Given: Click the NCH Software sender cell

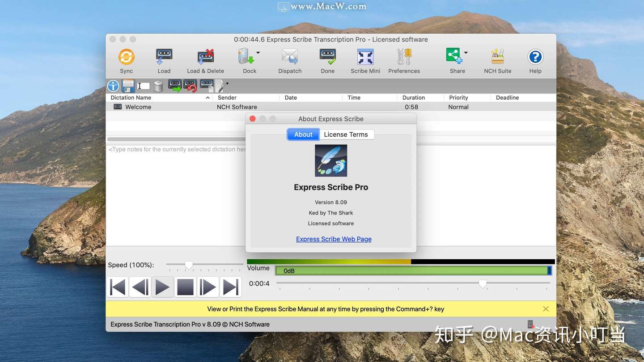Looking at the screenshot, I should pyautogui.click(x=237, y=107).
